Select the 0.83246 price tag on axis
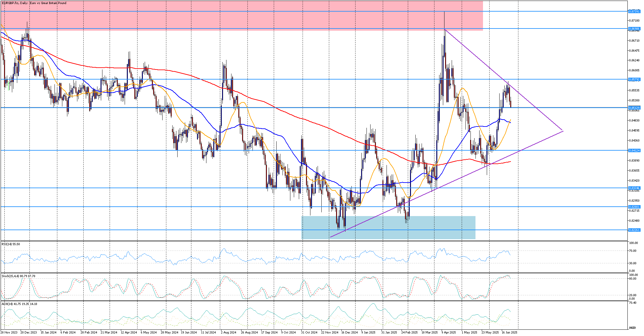Viewport: 644px width, 336px height. [634, 188]
